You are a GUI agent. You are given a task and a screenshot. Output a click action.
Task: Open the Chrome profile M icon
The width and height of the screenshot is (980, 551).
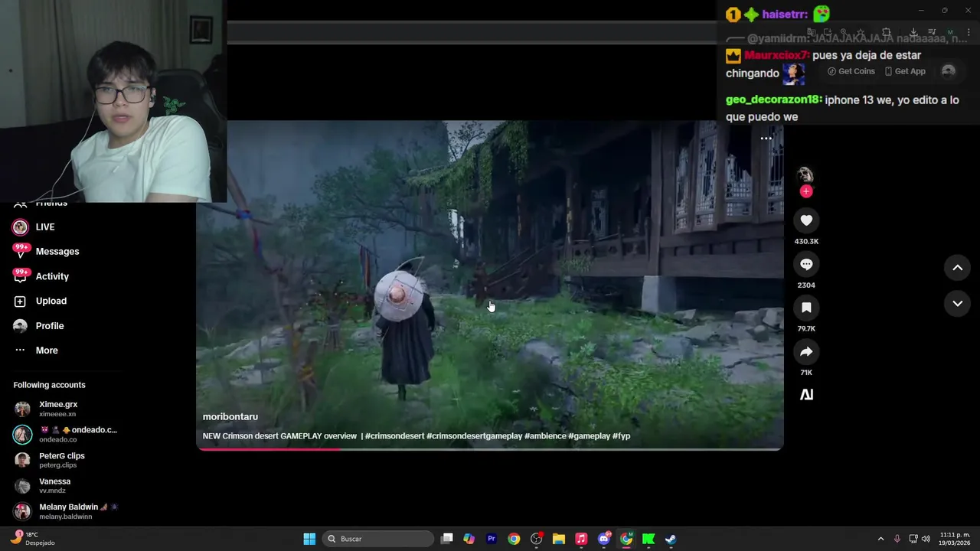(950, 32)
